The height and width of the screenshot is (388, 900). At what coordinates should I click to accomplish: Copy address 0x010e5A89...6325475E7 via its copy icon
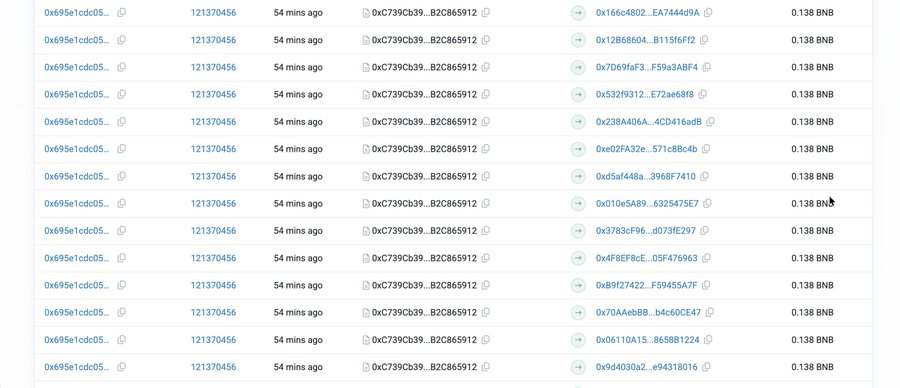[x=708, y=203]
